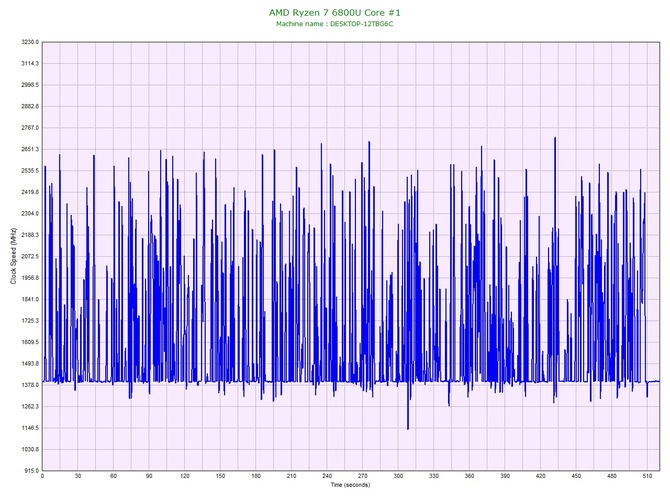Screen dimensions: 670x502
Task: Click the x-axis tick label 450
Action: 576,476
